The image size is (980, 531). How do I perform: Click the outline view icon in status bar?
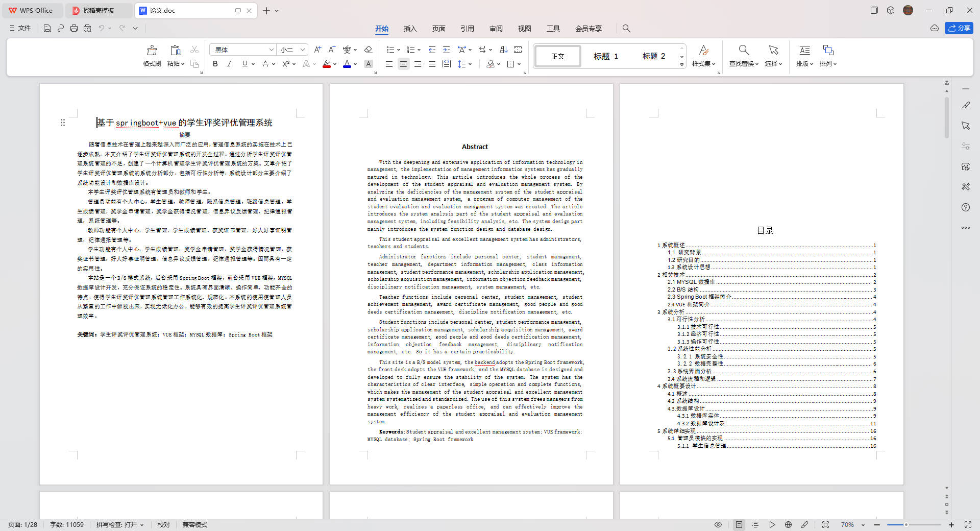click(755, 524)
